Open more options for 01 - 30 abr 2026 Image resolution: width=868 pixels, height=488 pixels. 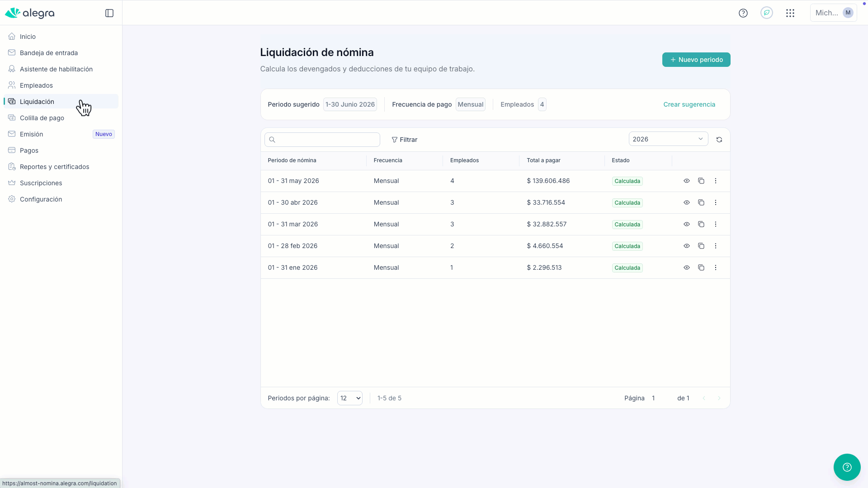pyautogui.click(x=716, y=202)
